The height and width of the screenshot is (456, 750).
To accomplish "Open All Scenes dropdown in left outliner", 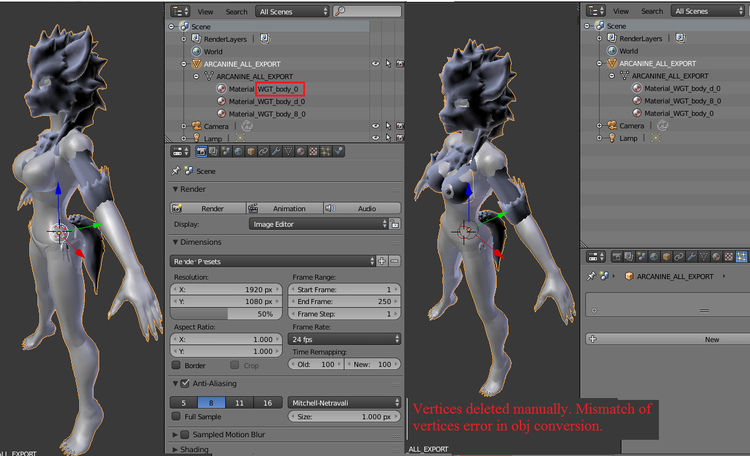I will 292,11.
